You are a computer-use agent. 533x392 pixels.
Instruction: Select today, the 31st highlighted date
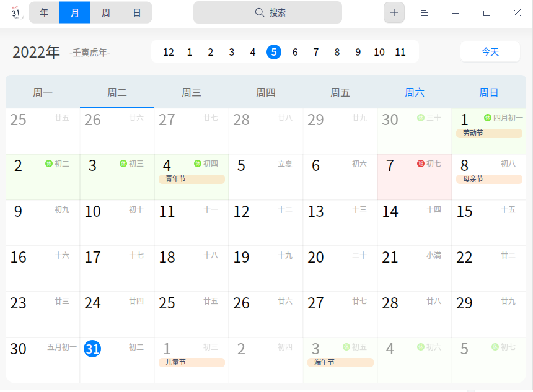(x=92, y=349)
